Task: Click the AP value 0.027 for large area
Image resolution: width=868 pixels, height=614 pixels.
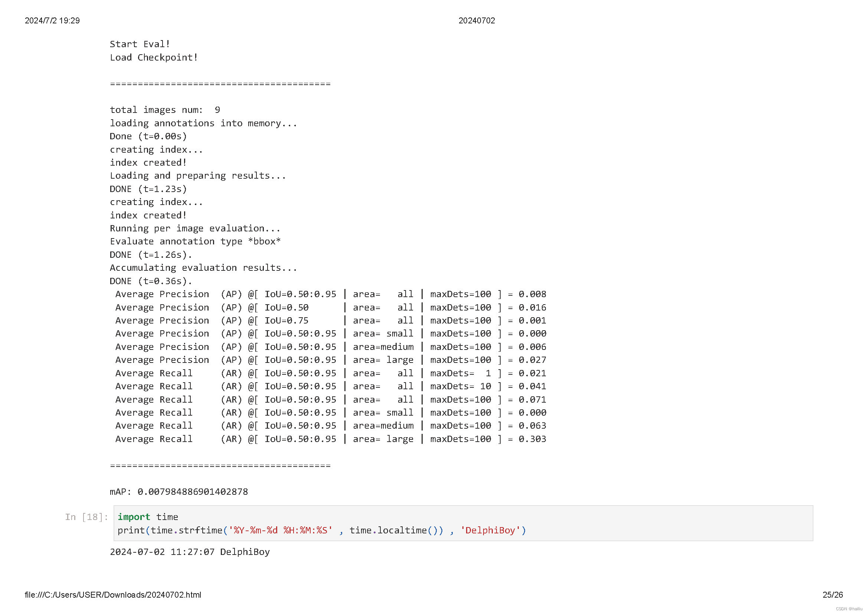Action: tap(532, 360)
